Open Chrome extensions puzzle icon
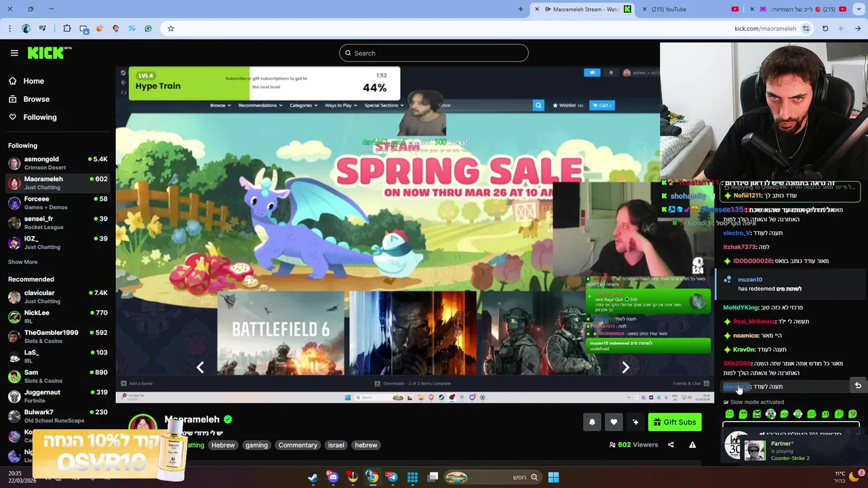 coord(67,28)
